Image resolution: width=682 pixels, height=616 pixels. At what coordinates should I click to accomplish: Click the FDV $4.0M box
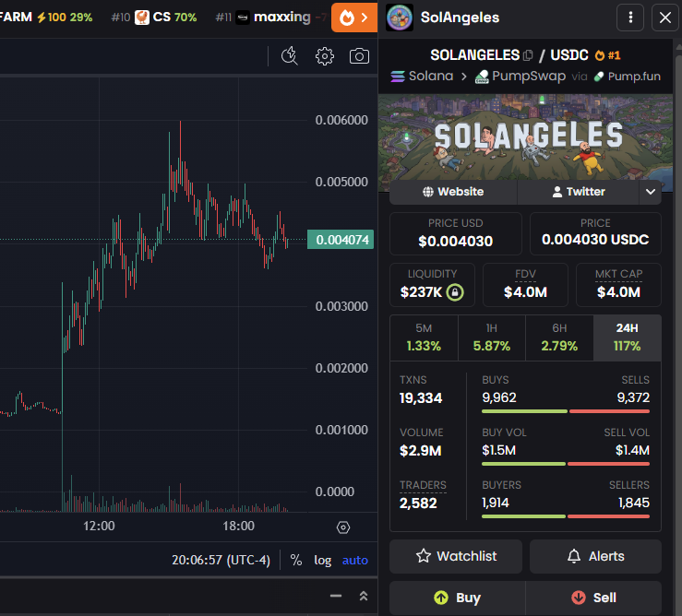coord(525,285)
